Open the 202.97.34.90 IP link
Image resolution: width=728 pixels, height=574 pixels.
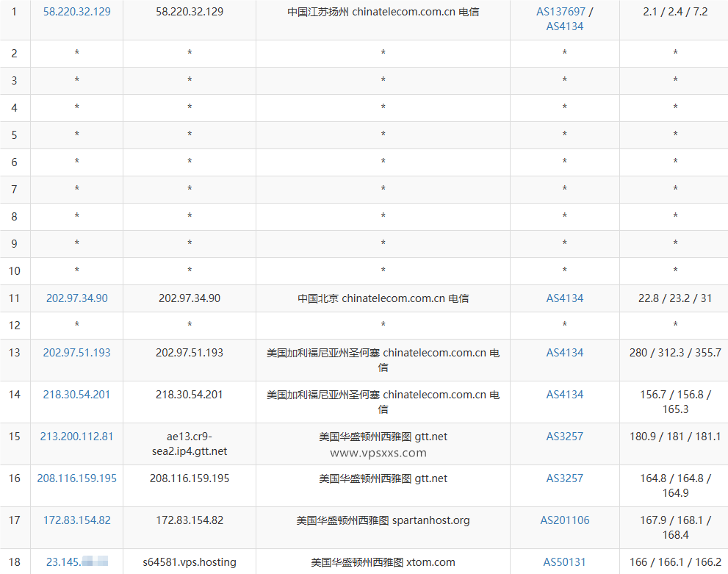coord(76,298)
